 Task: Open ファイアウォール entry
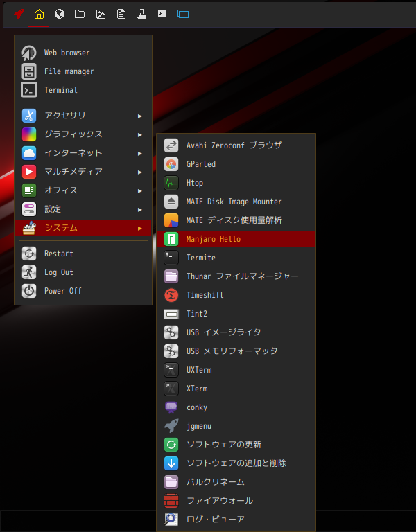[236, 500]
